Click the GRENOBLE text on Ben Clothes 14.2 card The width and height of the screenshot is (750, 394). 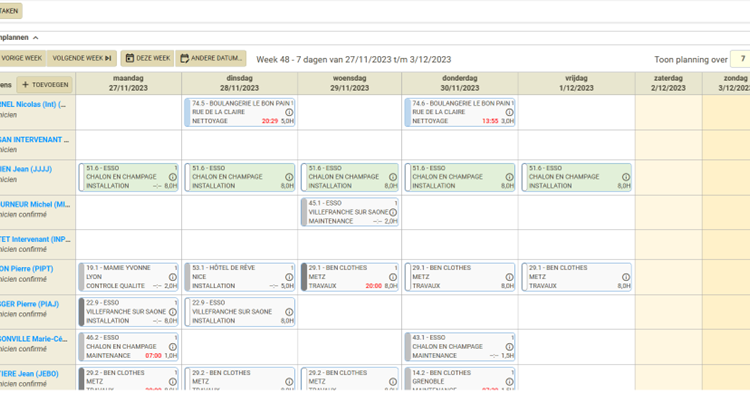tap(428, 382)
